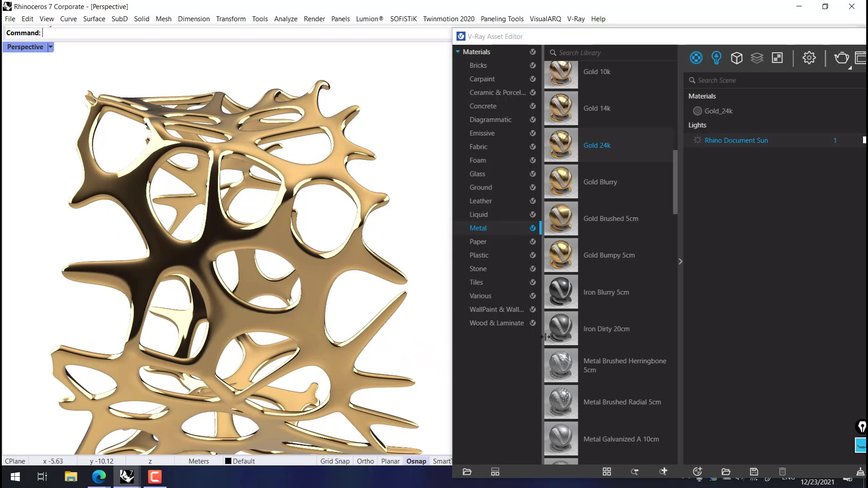
Task: Open the Perspective viewport dropdown arrow
Action: pos(51,47)
